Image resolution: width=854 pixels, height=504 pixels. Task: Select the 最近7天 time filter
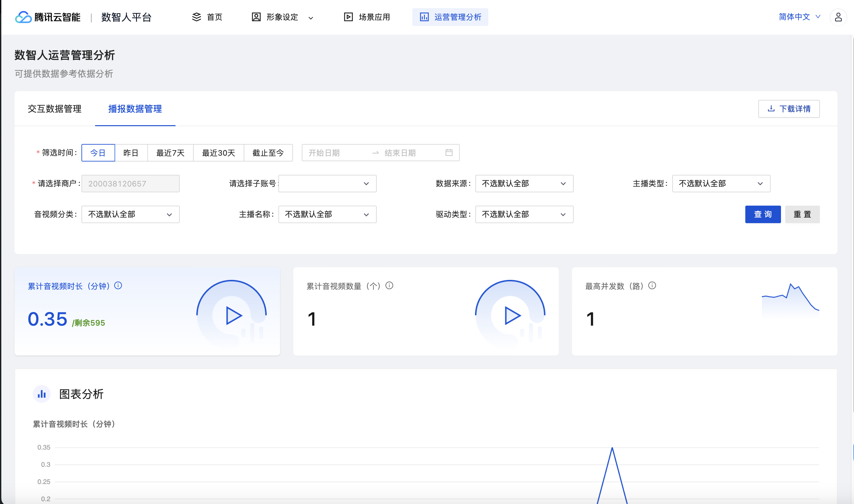click(170, 153)
